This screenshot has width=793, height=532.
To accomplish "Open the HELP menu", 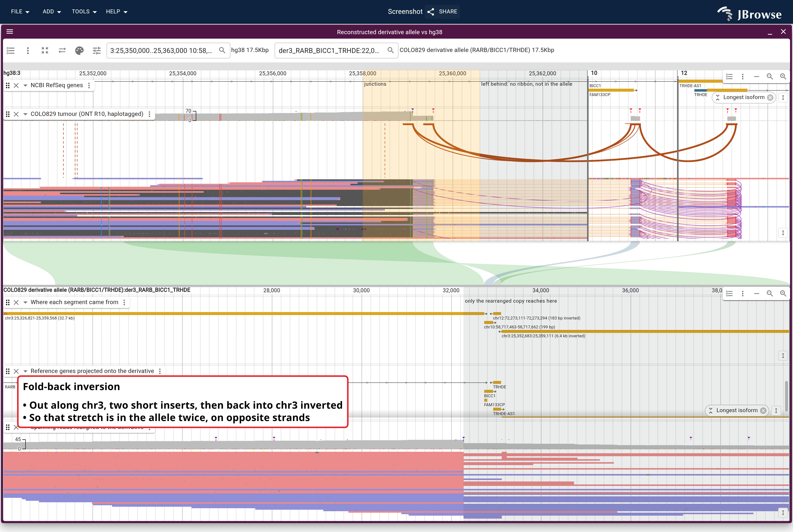I will [116, 12].
